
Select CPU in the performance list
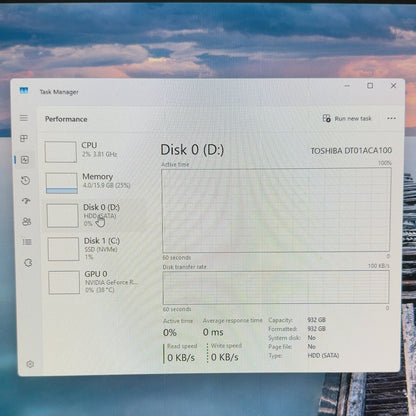click(x=97, y=151)
